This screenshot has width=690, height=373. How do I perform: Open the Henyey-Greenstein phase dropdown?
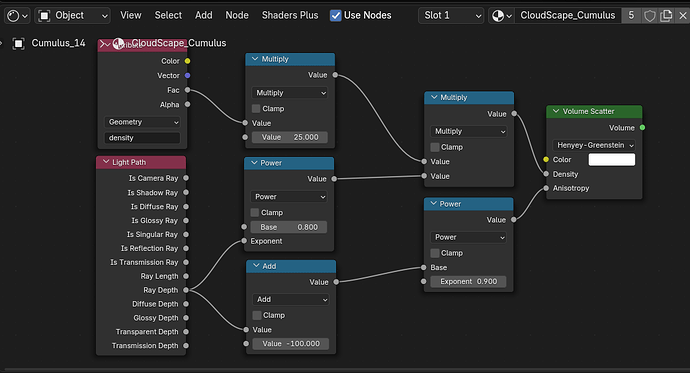(x=594, y=145)
